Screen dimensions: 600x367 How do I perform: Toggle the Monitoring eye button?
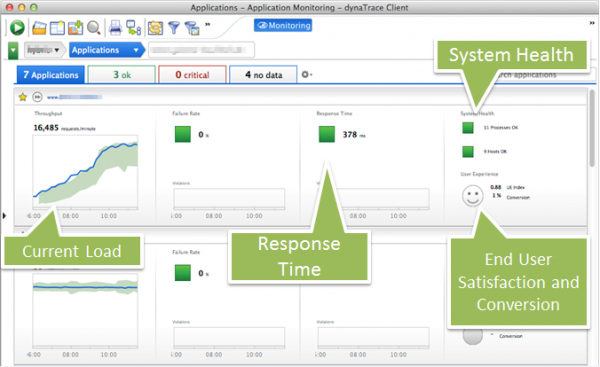pyautogui.click(x=283, y=25)
